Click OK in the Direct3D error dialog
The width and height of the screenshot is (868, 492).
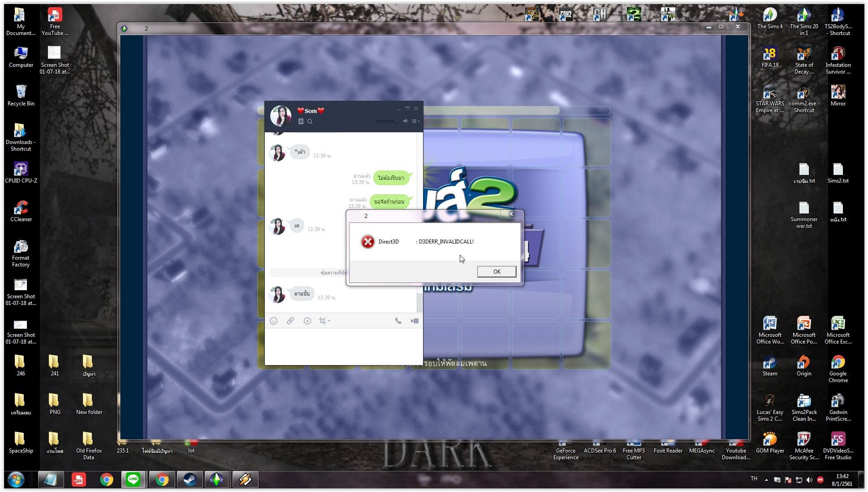pyautogui.click(x=497, y=271)
